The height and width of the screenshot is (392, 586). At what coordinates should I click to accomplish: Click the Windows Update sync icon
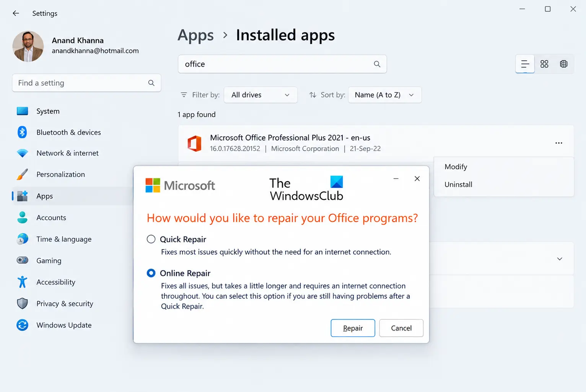pos(23,325)
